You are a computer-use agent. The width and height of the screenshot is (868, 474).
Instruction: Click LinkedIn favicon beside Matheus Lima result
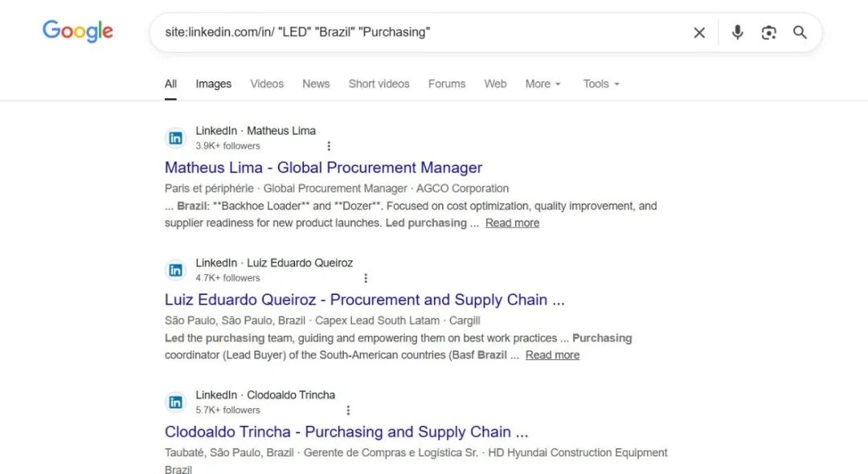tap(175, 138)
